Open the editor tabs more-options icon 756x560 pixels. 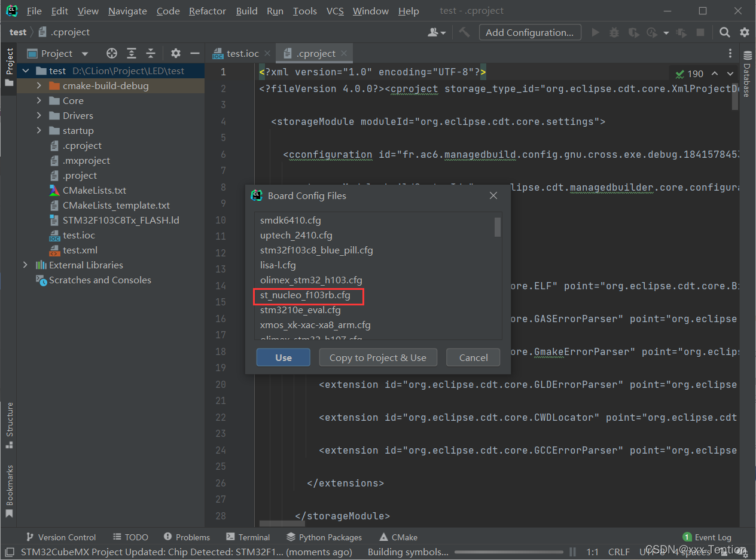(730, 53)
